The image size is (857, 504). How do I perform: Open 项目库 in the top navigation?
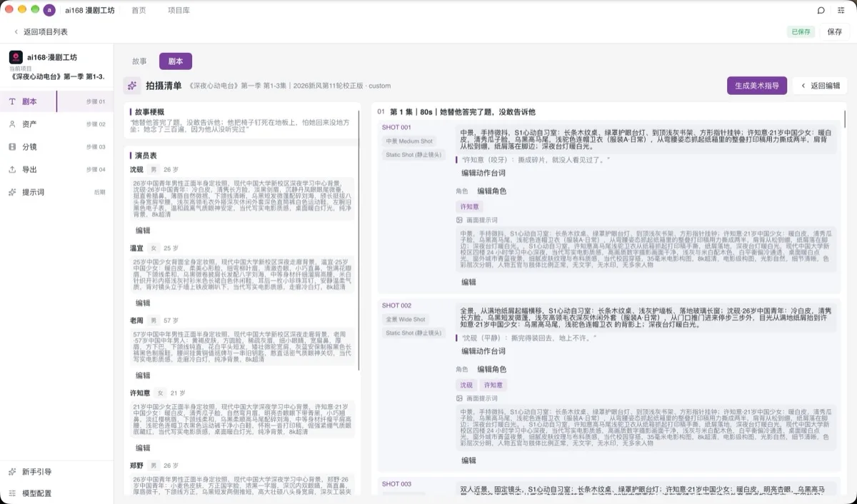tap(179, 11)
